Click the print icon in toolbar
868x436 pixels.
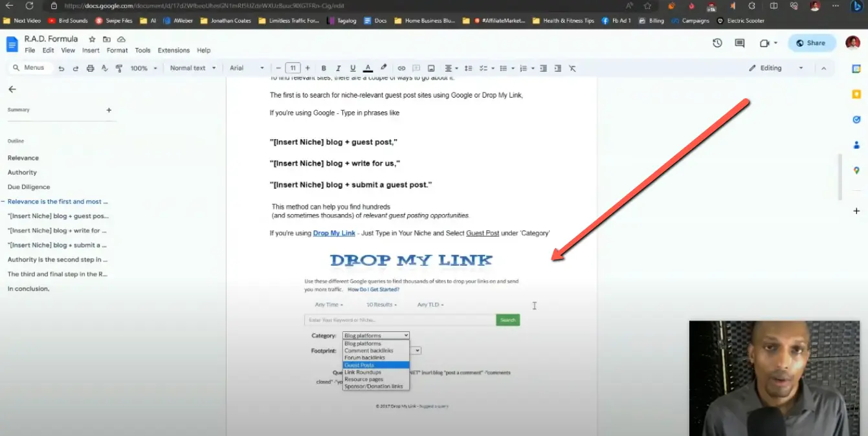point(90,68)
